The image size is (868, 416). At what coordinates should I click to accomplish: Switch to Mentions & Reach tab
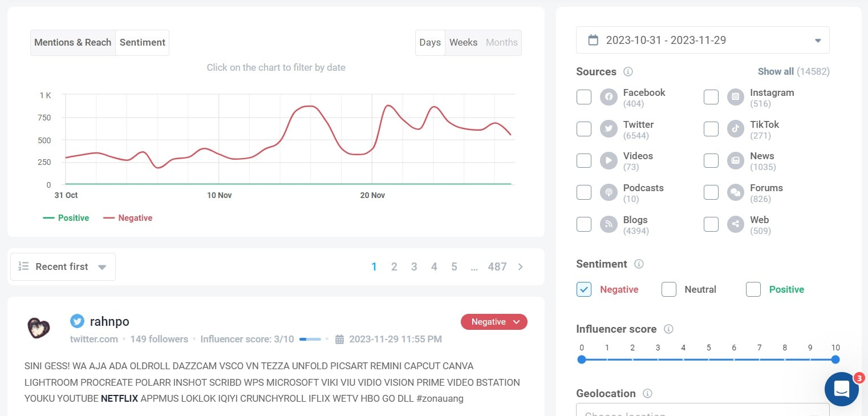[x=73, y=43]
